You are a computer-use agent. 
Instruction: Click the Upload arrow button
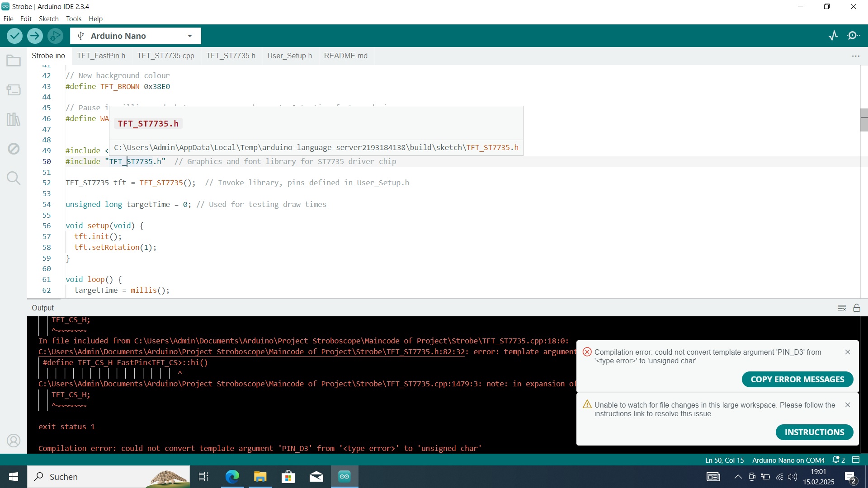point(35,36)
